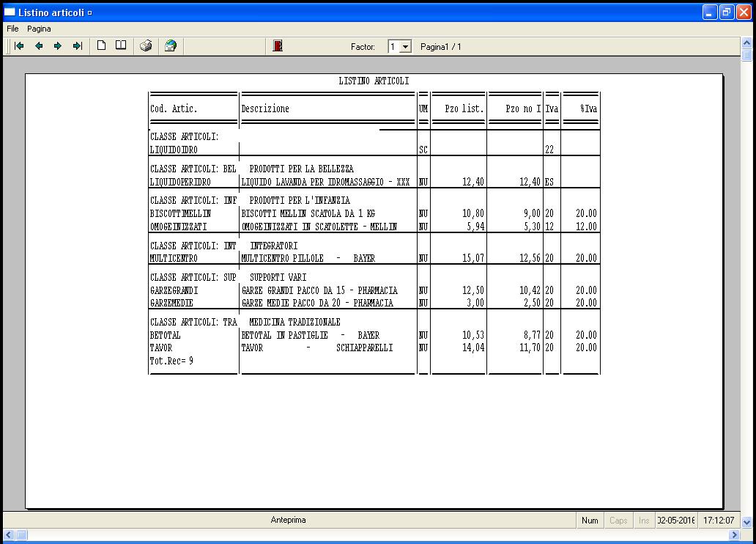Click the list price 14,04
Image resolution: width=756 pixels, height=544 pixels.
coord(473,348)
